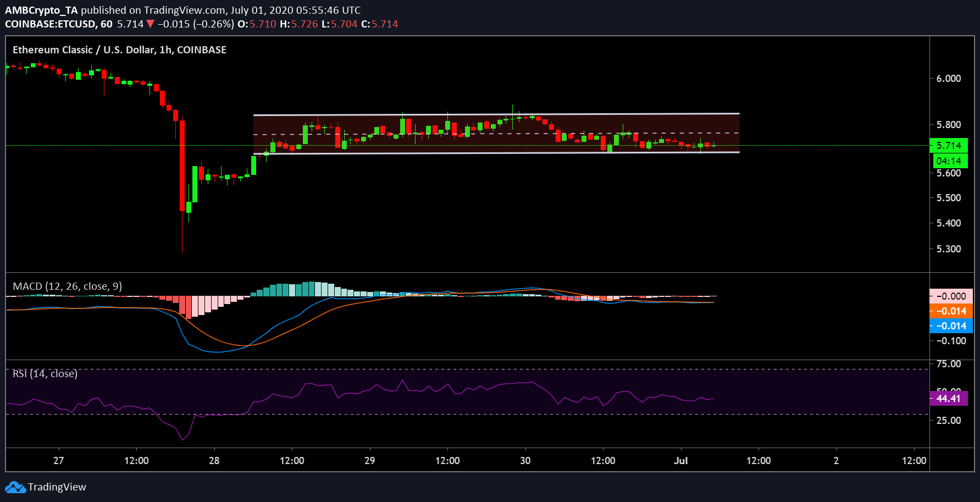
Task: Click the AMBCrypto_TA author name
Action: coord(42,10)
